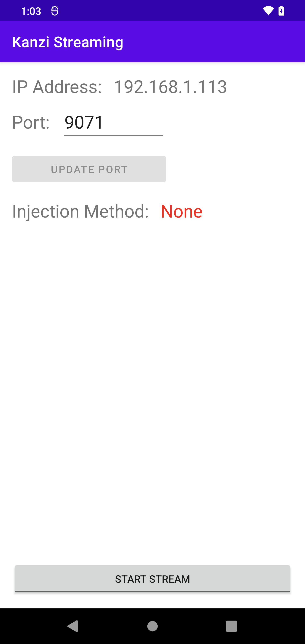This screenshot has height=644, width=305.
Task: Open Recents with the square icon
Action: tap(231, 626)
